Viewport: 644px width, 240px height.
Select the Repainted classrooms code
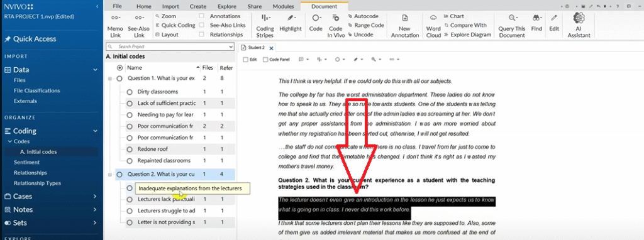164,160
